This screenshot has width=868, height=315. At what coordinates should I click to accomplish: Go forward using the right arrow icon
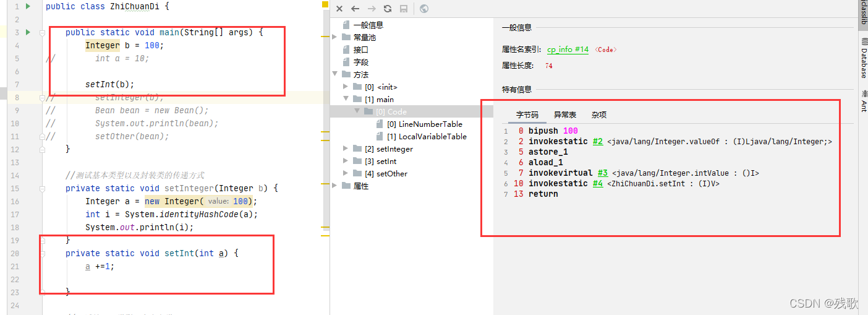pyautogui.click(x=372, y=9)
